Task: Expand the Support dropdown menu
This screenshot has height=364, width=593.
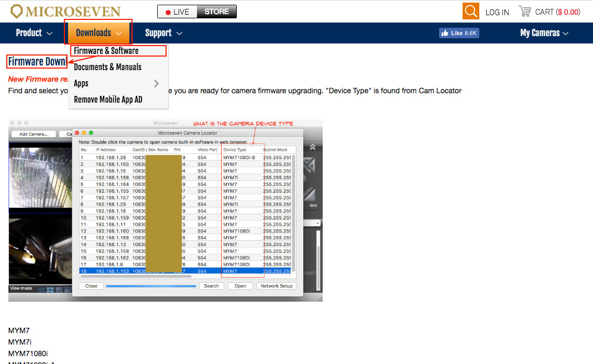Action: pos(164,33)
